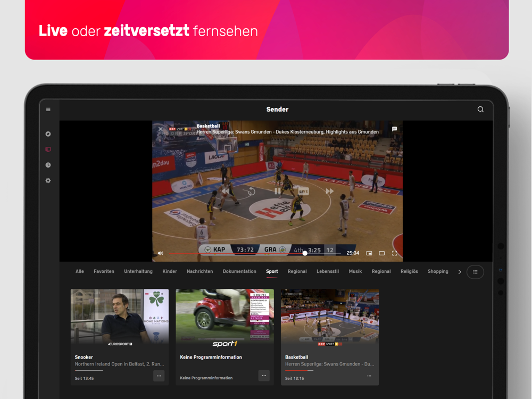532x399 pixels.
Task: Restart the program with circular arrow
Action: tap(251, 192)
